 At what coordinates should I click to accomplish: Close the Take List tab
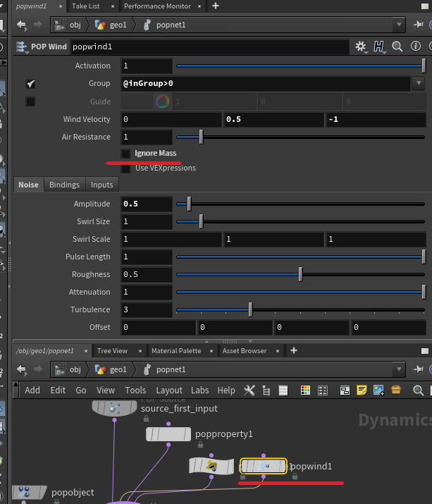[x=113, y=6]
